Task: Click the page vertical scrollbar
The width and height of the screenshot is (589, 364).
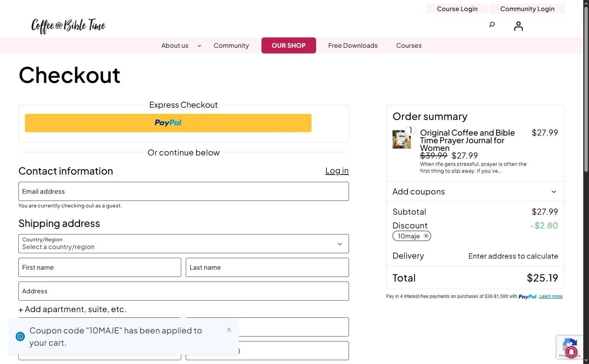Action: pyautogui.click(x=586, y=90)
